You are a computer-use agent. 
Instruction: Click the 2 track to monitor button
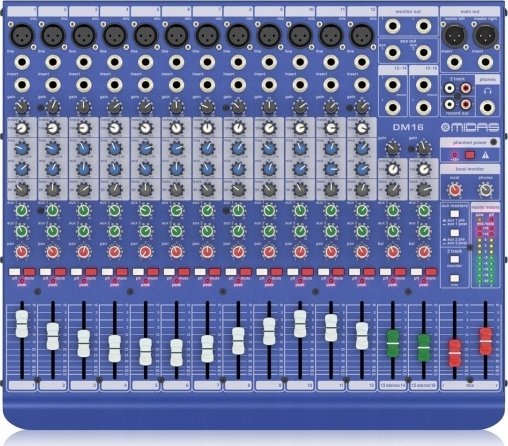pyautogui.click(x=454, y=259)
